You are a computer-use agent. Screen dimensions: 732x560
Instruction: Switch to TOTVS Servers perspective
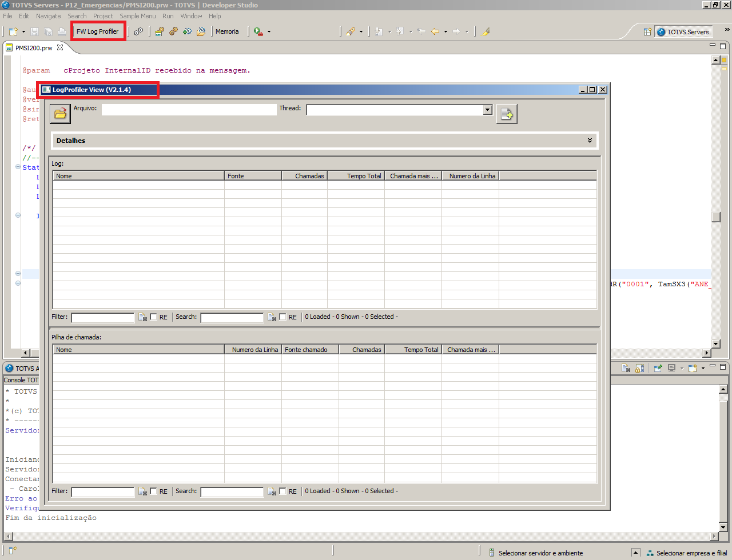pos(683,32)
